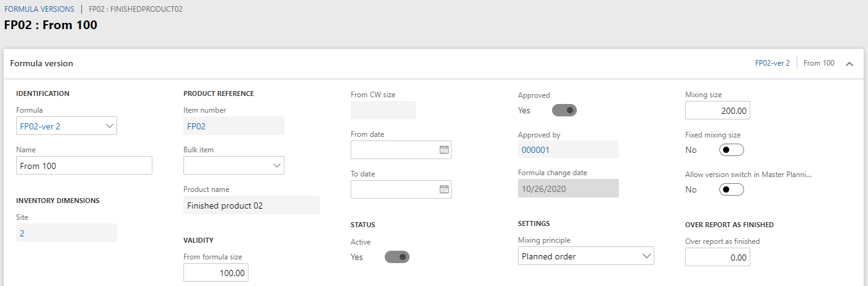The height and width of the screenshot is (286, 868).
Task: Go to Formula versions breadcrumb link
Action: pyautogui.click(x=39, y=9)
